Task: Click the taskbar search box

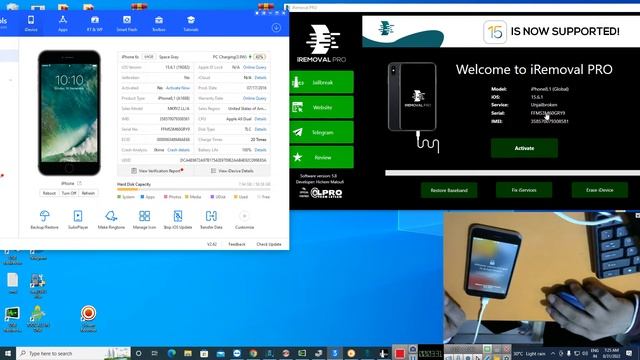Action: coord(73,353)
